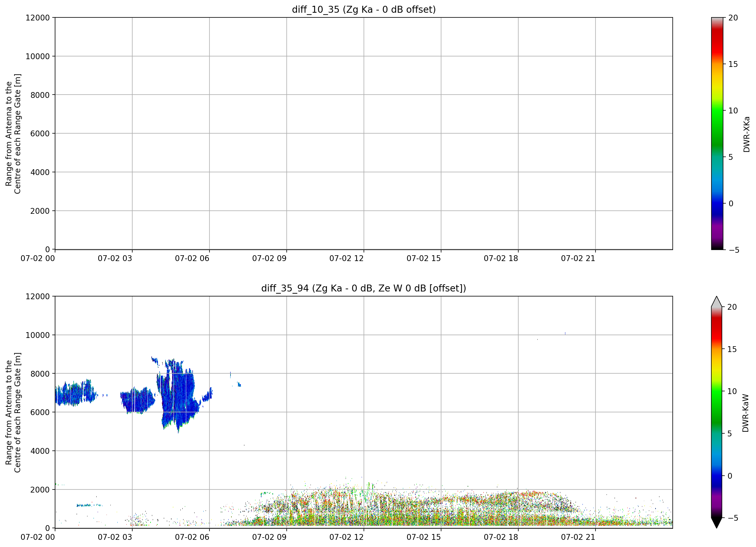The image size is (756, 547).
Task: Click the 4000 tick on the top plot
Action: (x=40, y=172)
